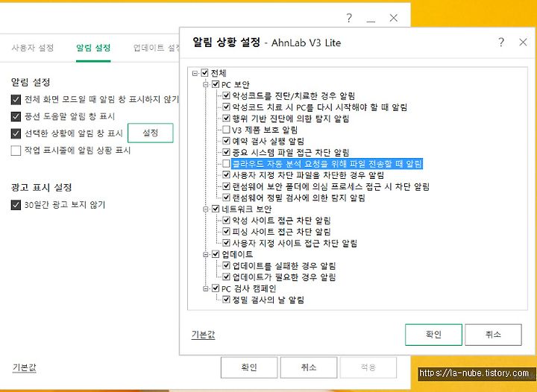537x392 pixels.
Task: Open help in the settings window behind
Action: [348, 18]
